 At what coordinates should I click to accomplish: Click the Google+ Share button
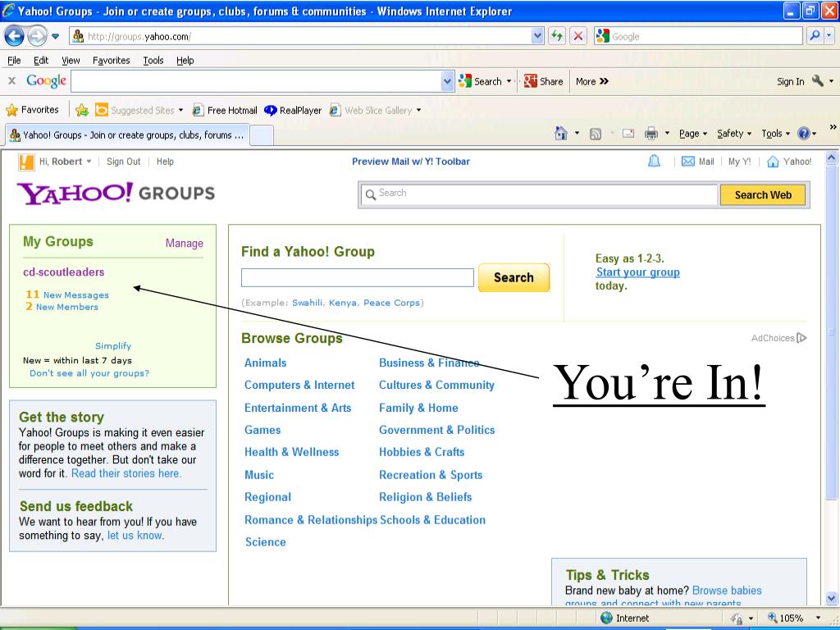click(x=543, y=81)
